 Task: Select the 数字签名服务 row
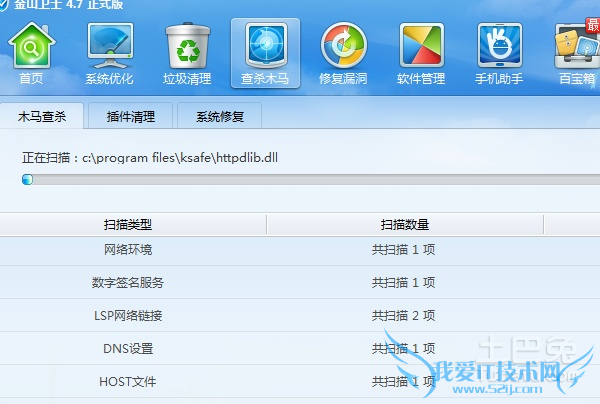[x=300, y=283]
